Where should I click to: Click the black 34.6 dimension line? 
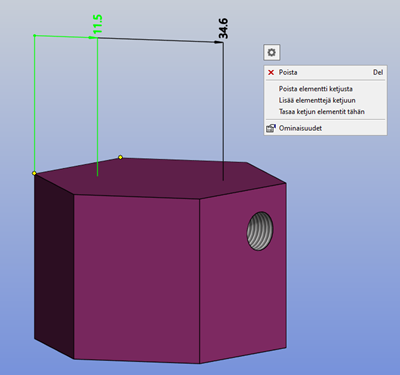160,40
